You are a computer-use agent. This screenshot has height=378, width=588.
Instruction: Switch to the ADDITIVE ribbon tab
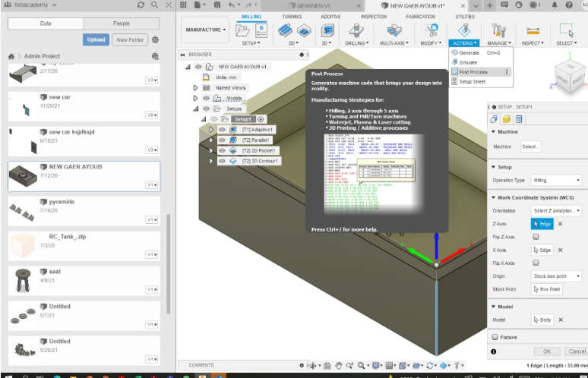click(x=330, y=17)
